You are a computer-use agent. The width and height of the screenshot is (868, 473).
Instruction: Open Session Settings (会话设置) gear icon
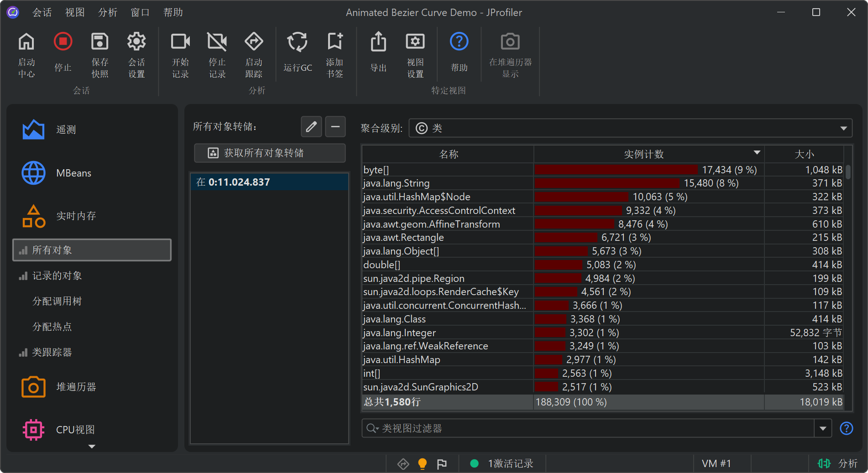[136, 42]
